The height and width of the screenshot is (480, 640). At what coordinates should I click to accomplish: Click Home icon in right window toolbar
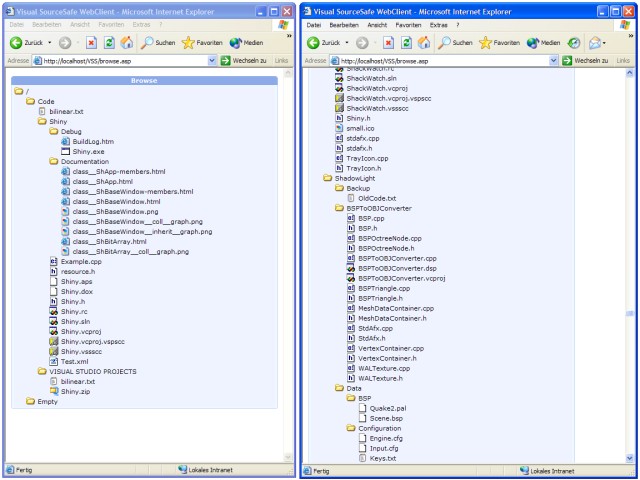424,42
